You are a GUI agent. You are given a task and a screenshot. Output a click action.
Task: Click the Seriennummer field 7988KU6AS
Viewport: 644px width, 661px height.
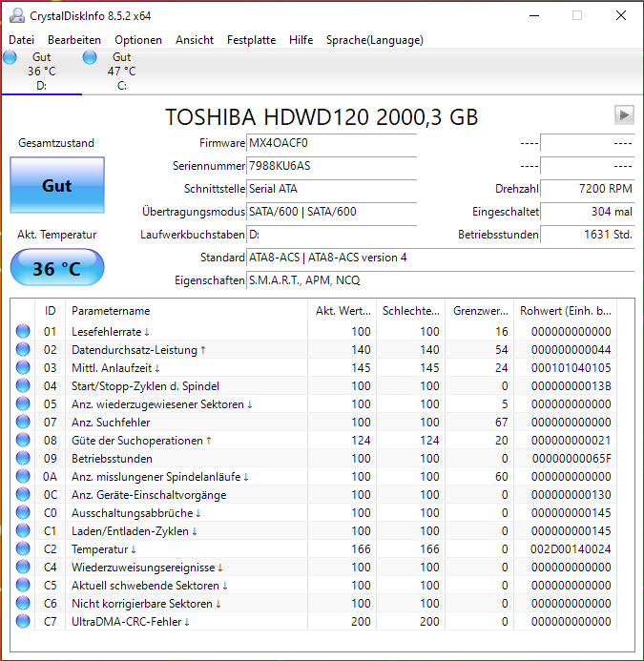(331, 166)
